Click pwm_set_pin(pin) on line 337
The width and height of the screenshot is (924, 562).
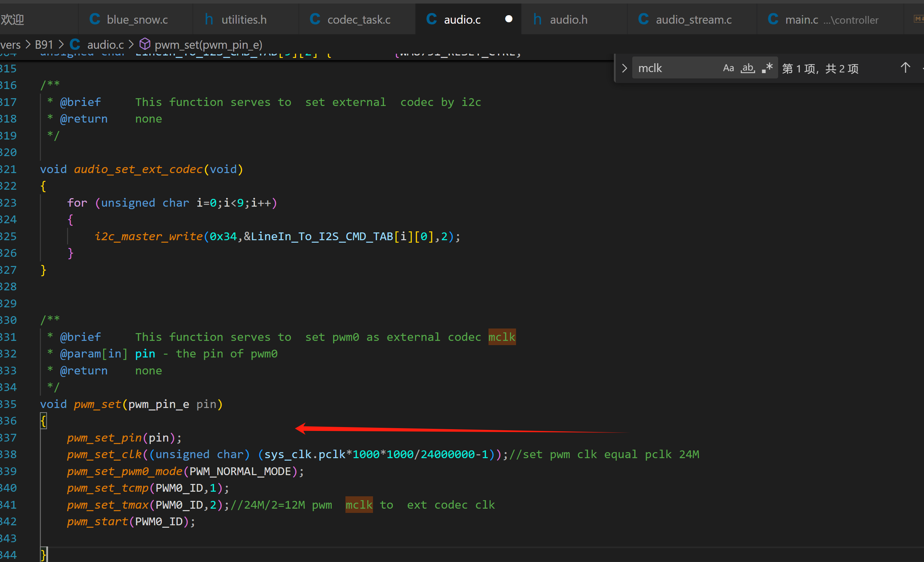[x=124, y=438]
